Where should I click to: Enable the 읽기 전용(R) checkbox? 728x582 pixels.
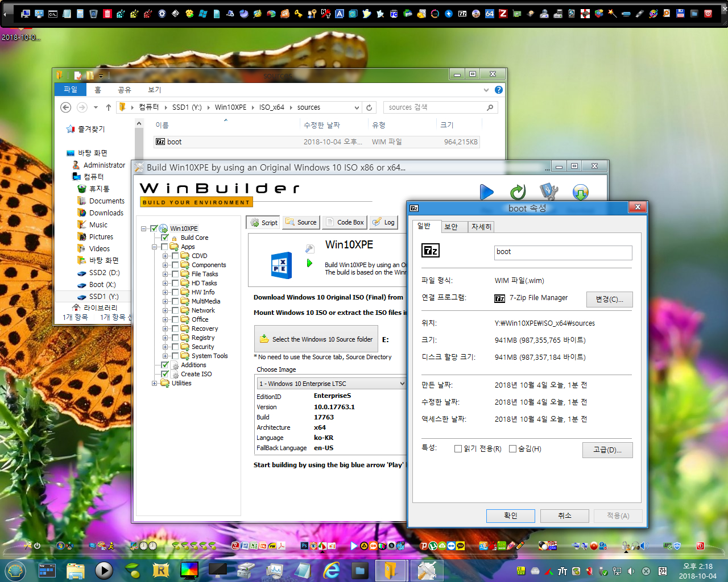458,448
